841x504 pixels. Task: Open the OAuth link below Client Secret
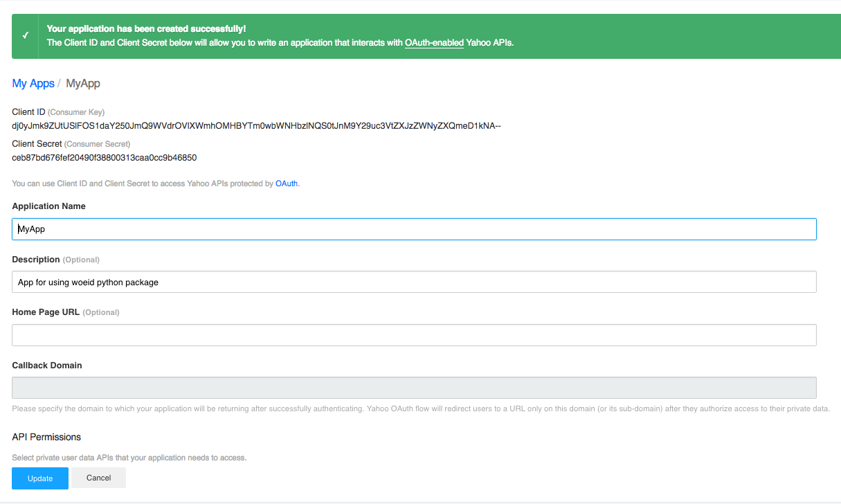[x=287, y=184]
